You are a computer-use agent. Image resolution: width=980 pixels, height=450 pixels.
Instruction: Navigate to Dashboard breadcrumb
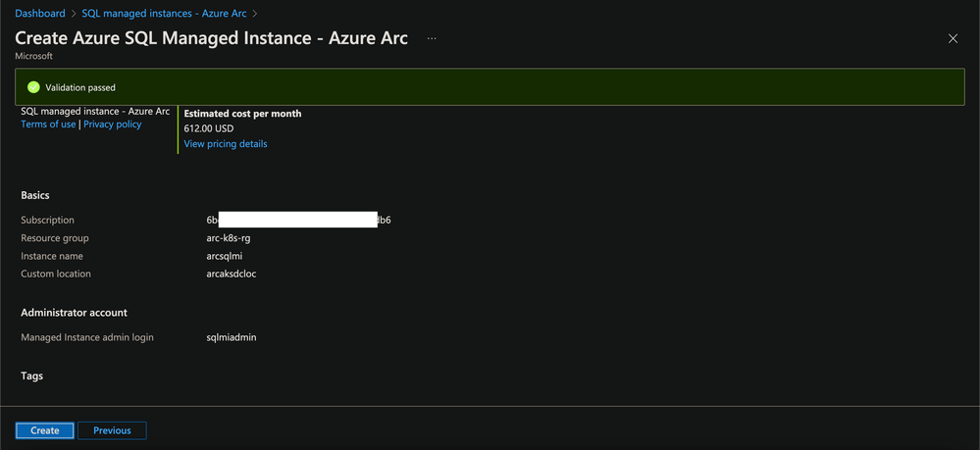pos(40,13)
